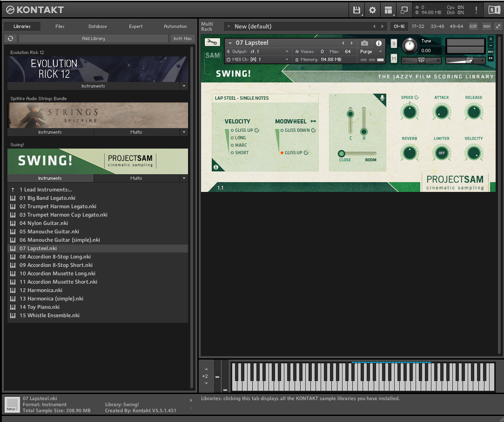The width and height of the screenshot is (504, 422).
Task: Click purge icon beside GLISS UP under Velocity
Action: [x=257, y=130]
